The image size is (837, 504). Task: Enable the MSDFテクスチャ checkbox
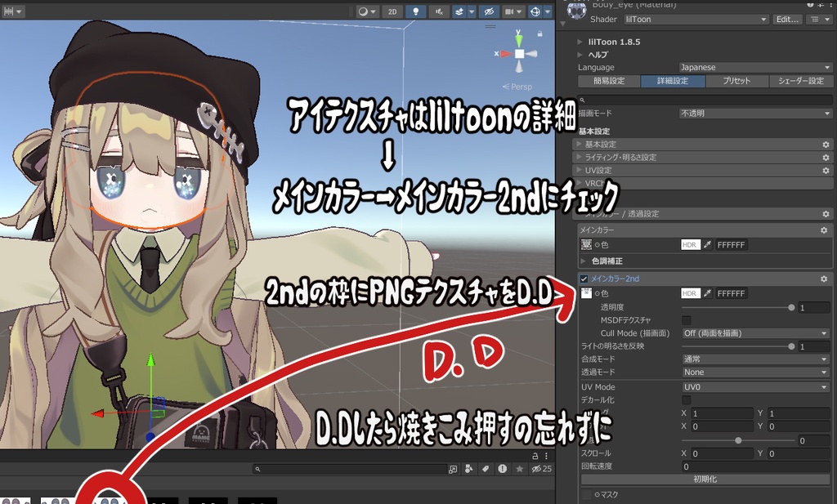(x=685, y=320)
